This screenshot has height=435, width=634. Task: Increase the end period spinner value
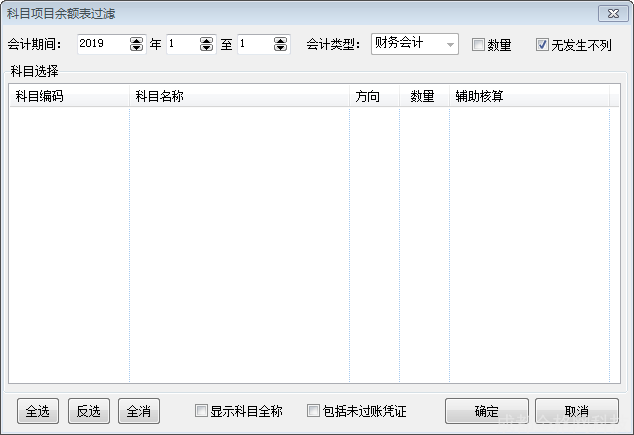280,40
